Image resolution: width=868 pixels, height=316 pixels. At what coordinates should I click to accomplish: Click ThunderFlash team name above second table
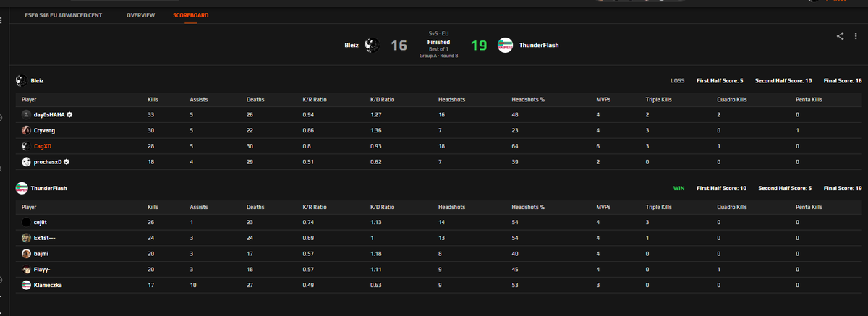(48, 188)
